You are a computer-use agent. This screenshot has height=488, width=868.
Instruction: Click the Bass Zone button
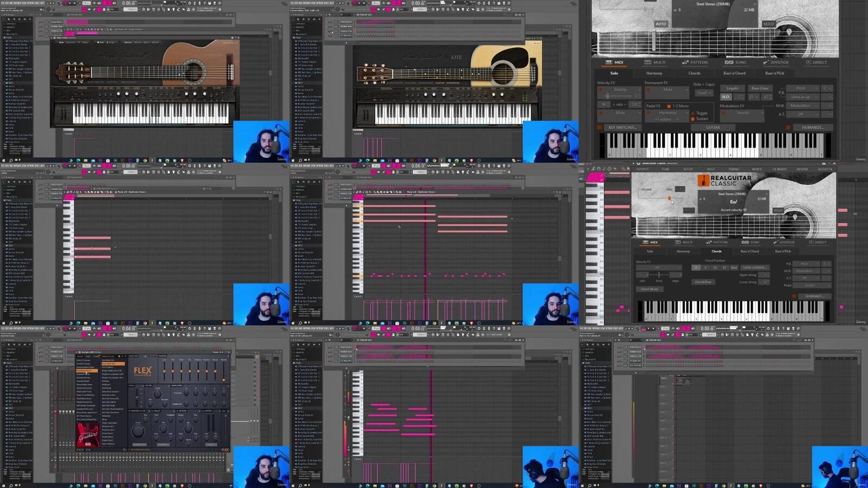[759, 88]
